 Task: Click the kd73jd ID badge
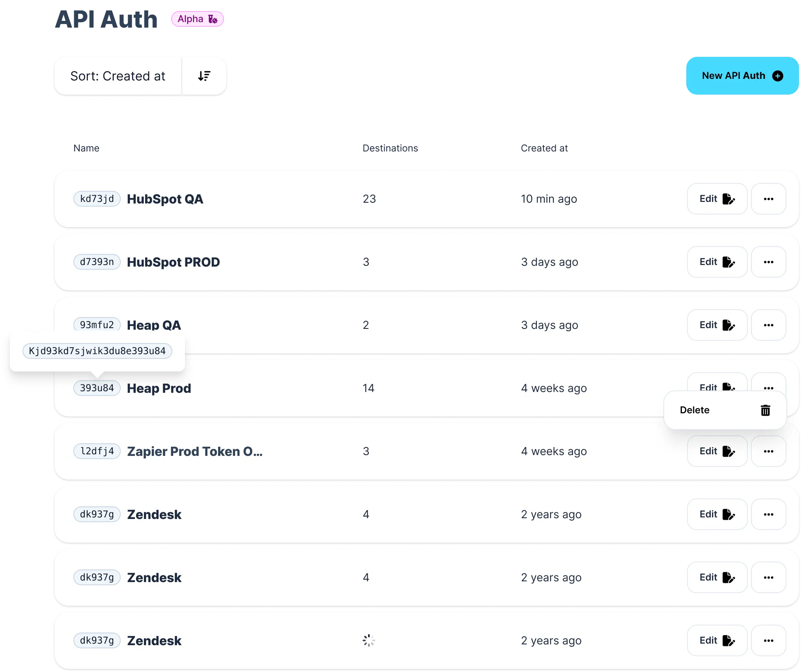tap(97, 199)
